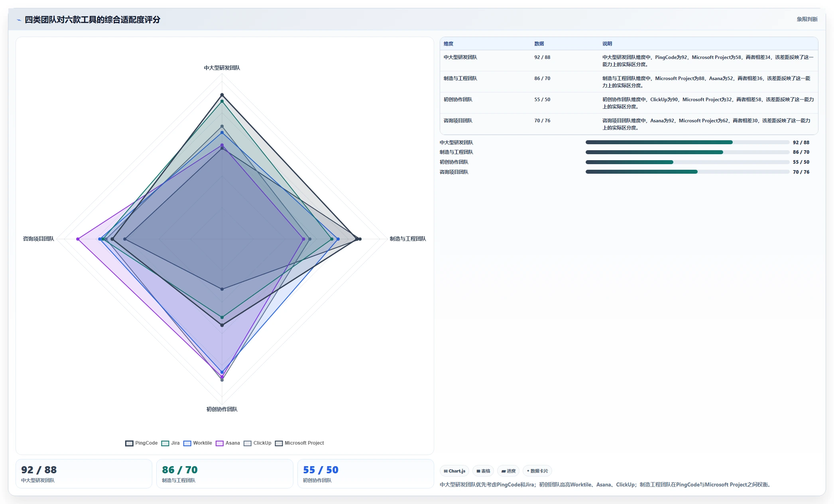Viewport: 834px width, 504px height.
Task: Click the 数据 table column header
Action: point(539,44)
